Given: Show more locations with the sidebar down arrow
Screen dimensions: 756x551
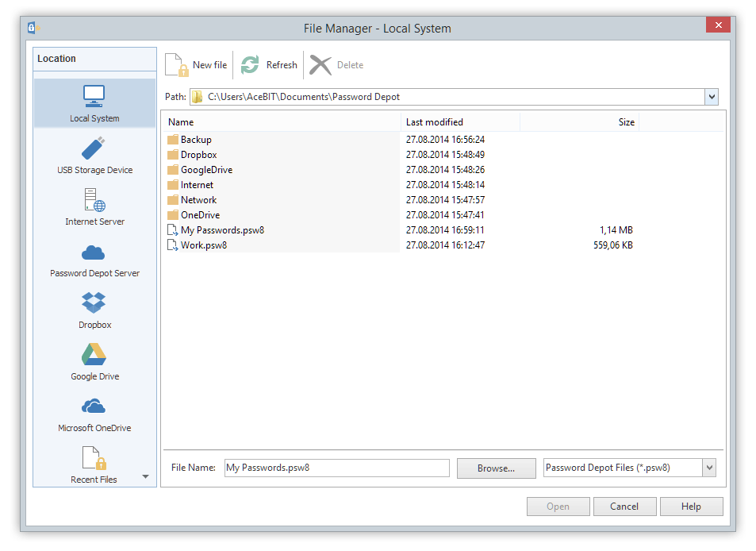Looking at the screenshot, I should 146,476.
